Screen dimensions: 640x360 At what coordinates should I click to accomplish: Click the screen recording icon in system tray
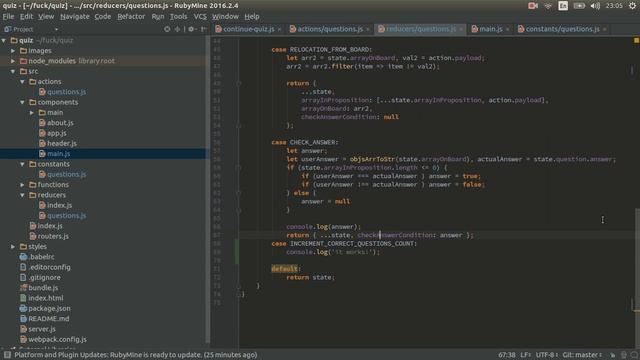pyautogui.click(x=533, y=6)
